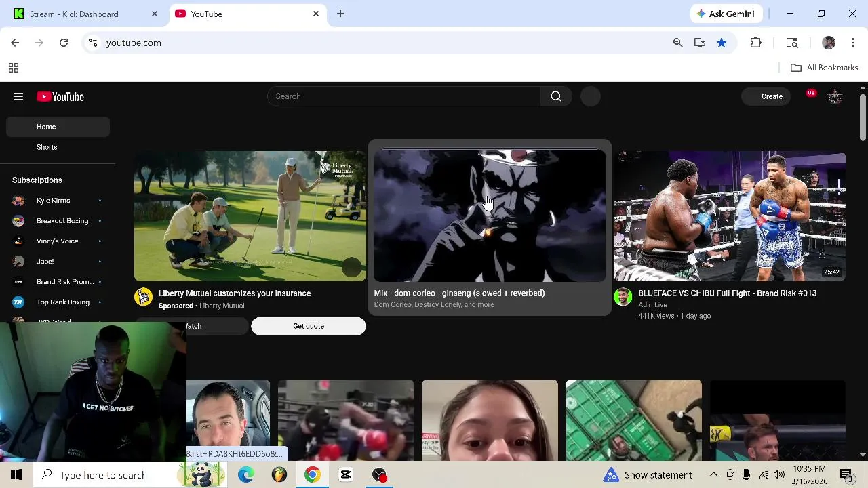Click the Adin Live channel name

coord(652,305)
